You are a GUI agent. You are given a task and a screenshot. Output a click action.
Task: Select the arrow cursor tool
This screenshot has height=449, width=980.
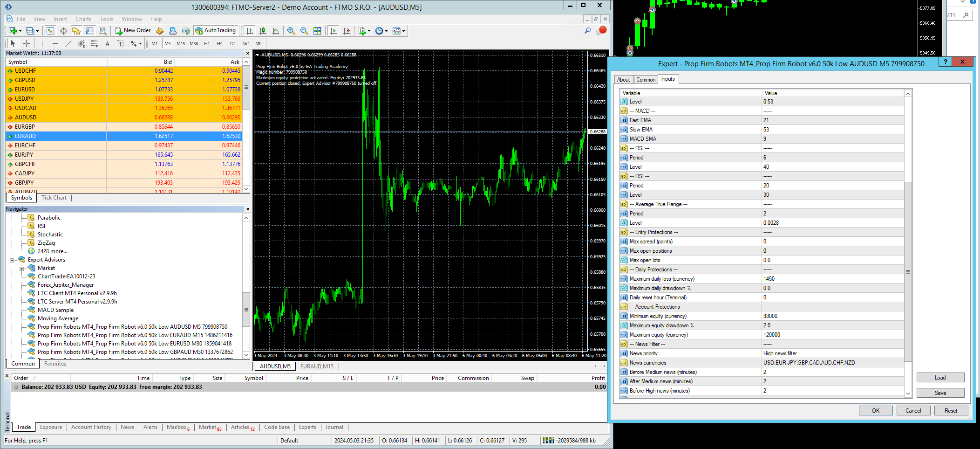13,43
